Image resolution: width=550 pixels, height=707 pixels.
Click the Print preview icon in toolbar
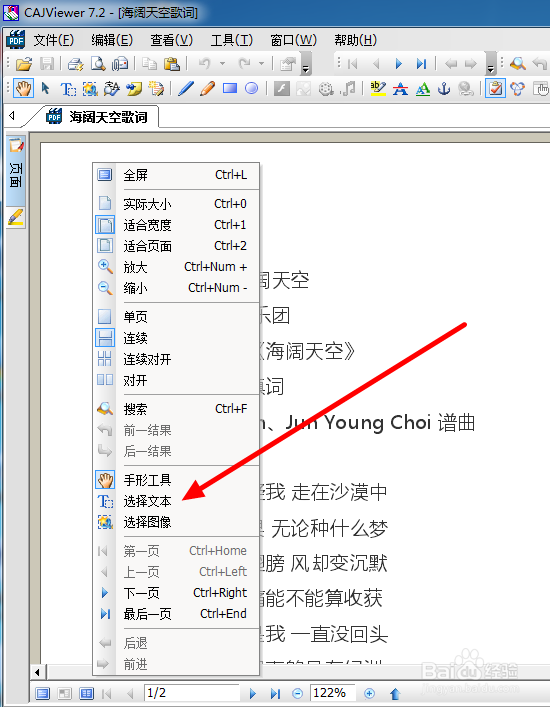pyautogui.click(x=98, y=64)
